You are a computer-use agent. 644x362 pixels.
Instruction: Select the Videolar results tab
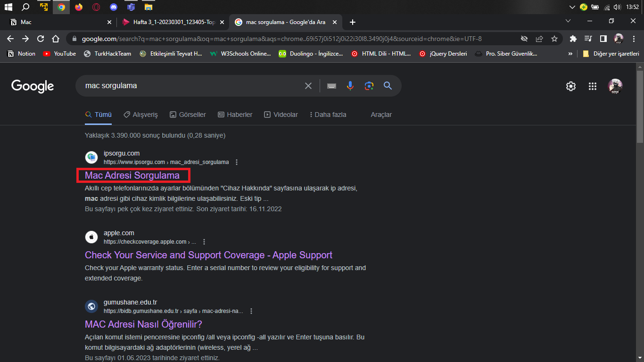281,115
